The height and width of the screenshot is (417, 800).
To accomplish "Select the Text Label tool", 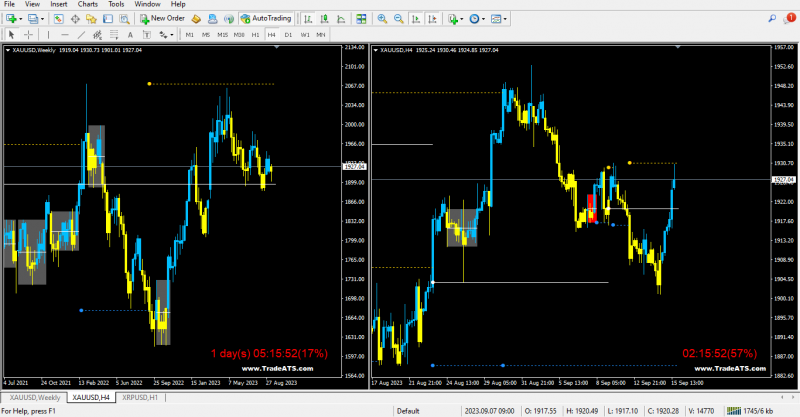I will [146, 35].
